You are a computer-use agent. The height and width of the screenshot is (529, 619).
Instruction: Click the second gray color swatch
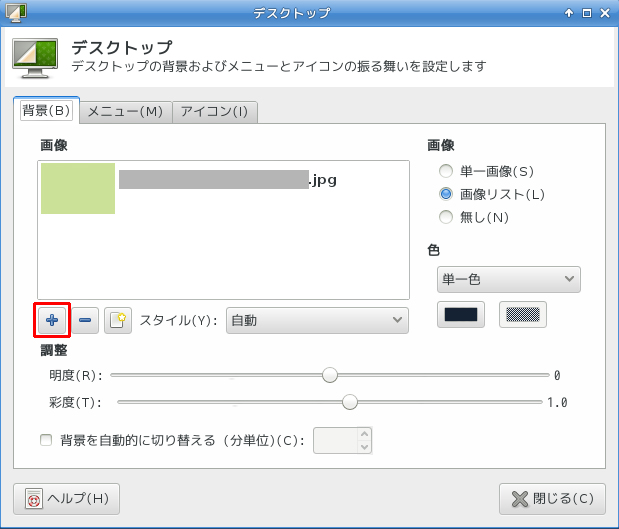click(x=523, y=314)
